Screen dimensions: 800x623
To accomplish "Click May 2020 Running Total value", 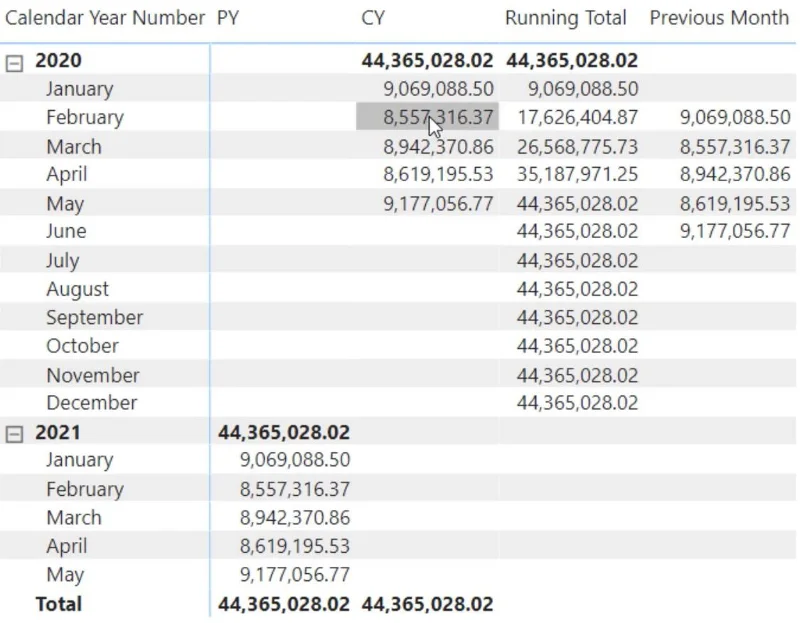I will 578,204.
